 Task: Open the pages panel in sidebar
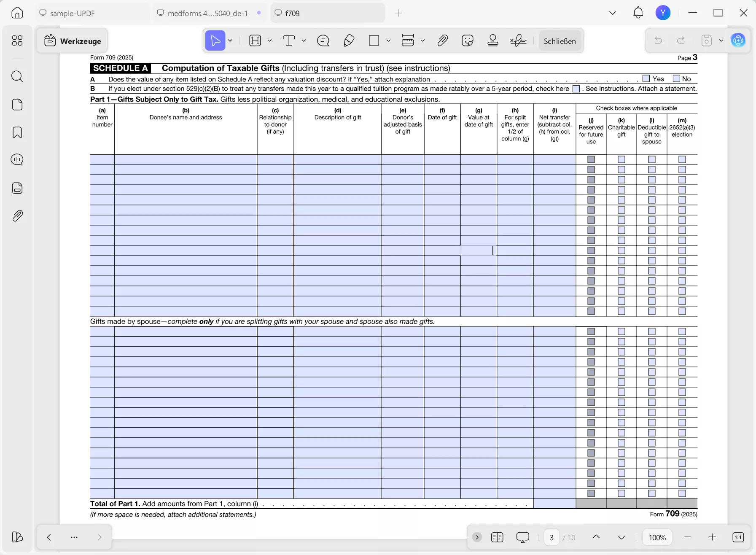pyautogui.click(x=17, y=105)
